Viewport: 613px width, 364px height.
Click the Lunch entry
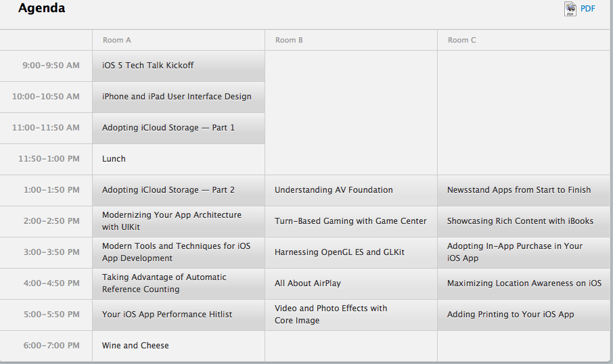point(179,159)
